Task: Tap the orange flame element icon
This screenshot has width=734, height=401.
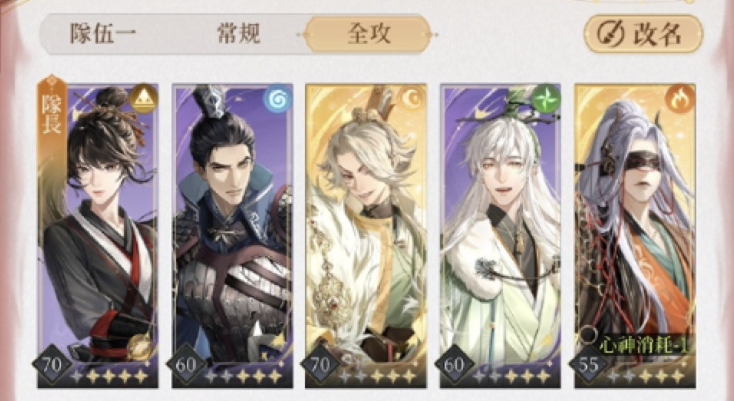Action: [x=680, y=99]
